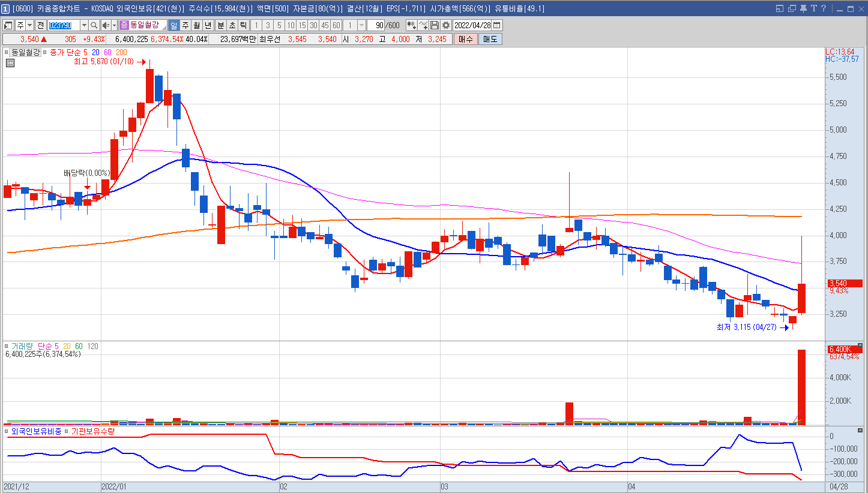The image size is (868, 493).
Task: Open the dropdown arrow beside 주
Action: coord(29,25)
